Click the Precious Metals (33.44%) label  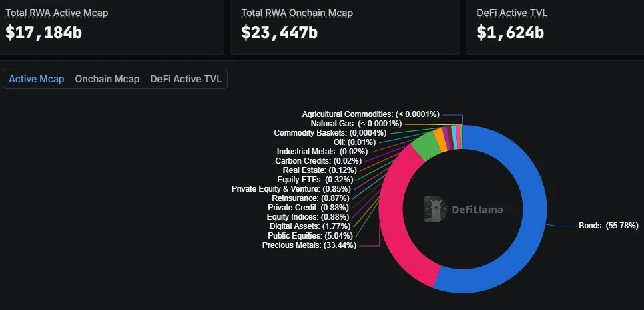[309, 245]
